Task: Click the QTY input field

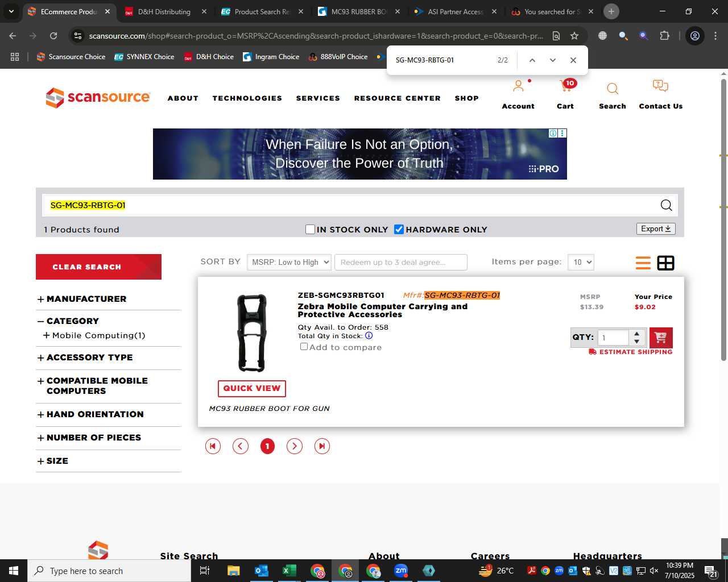Action: click(614, 338)
